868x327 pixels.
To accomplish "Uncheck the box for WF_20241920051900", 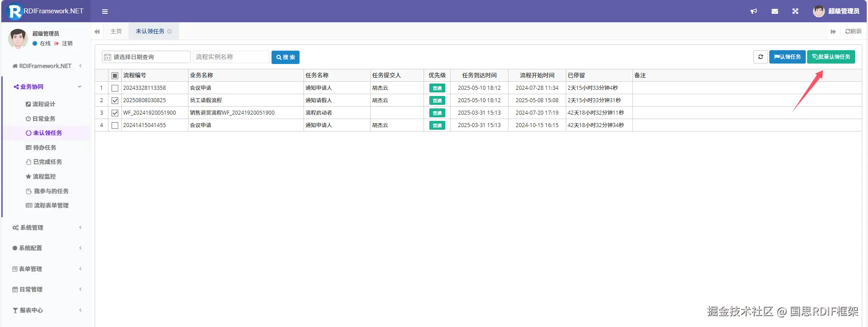I will click(115, 113).
